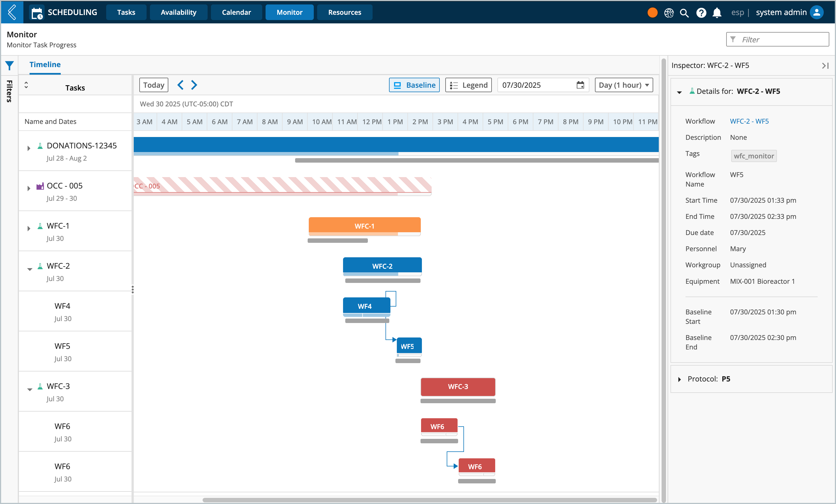The height and width of the screenshot is (504, 836).
Task: Click the 07/30/2025 date field
Action: tap(543, 85)
